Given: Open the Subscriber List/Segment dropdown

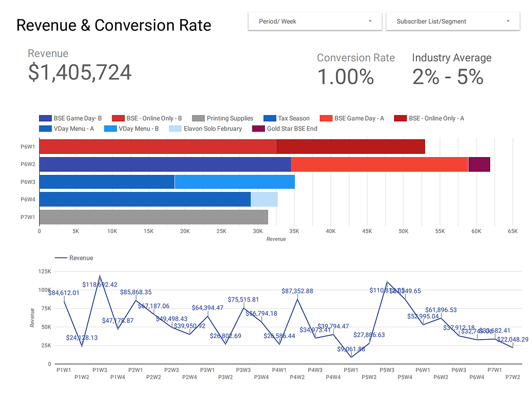Looking at the screenshot, I should click(x=453, y=21).
